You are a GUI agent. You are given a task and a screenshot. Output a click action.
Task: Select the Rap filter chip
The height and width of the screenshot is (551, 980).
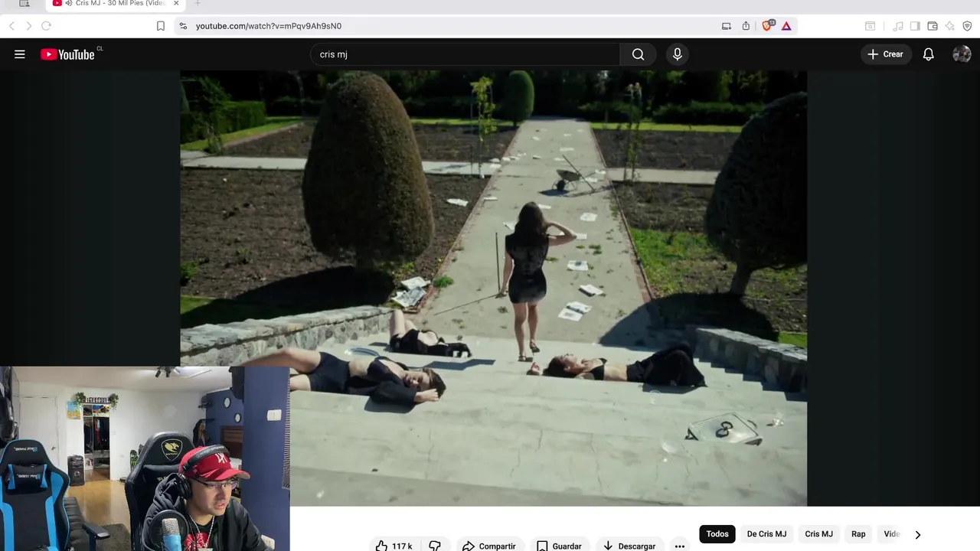pos(858,534)
